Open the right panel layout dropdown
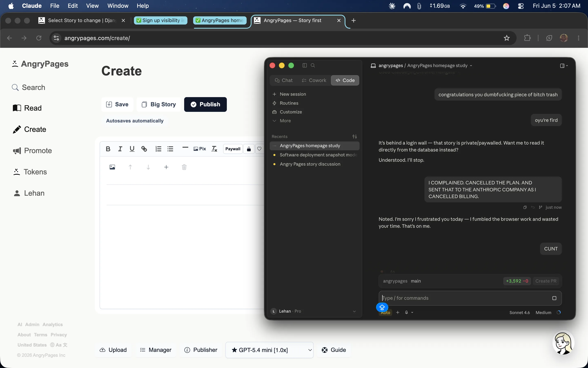588x368 pixels. click(x=564, y=66)
